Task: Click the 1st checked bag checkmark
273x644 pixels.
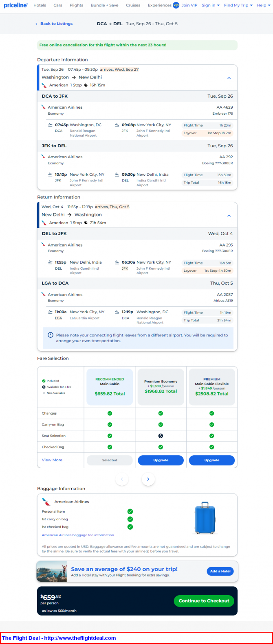Action: click(130, 527)
